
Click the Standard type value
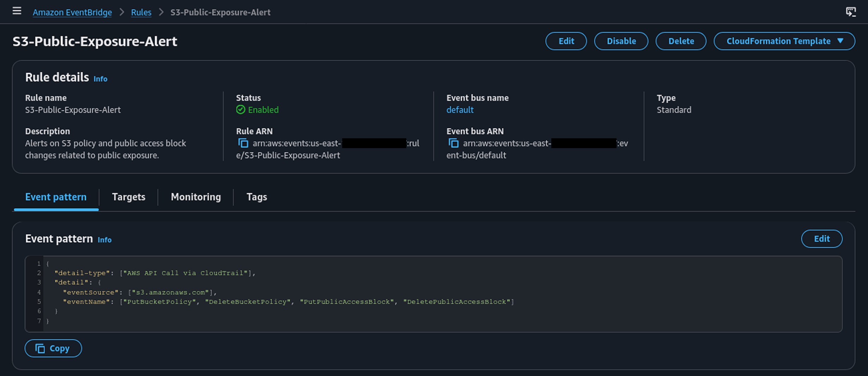pos(674,110)
